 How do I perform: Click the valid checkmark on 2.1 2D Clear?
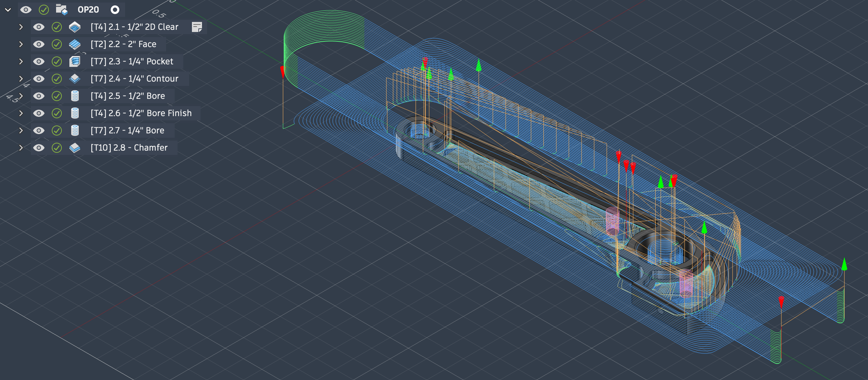pyautogui.click(x=57, y=27)
